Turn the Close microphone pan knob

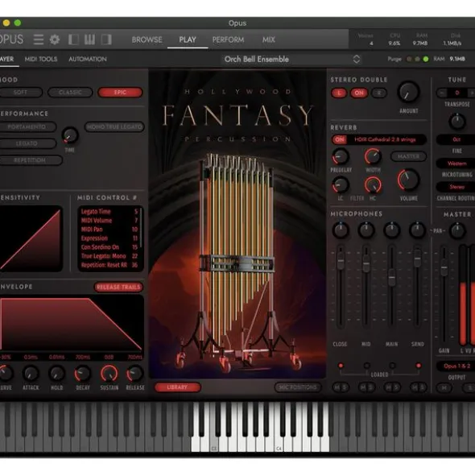click(341, 230)
